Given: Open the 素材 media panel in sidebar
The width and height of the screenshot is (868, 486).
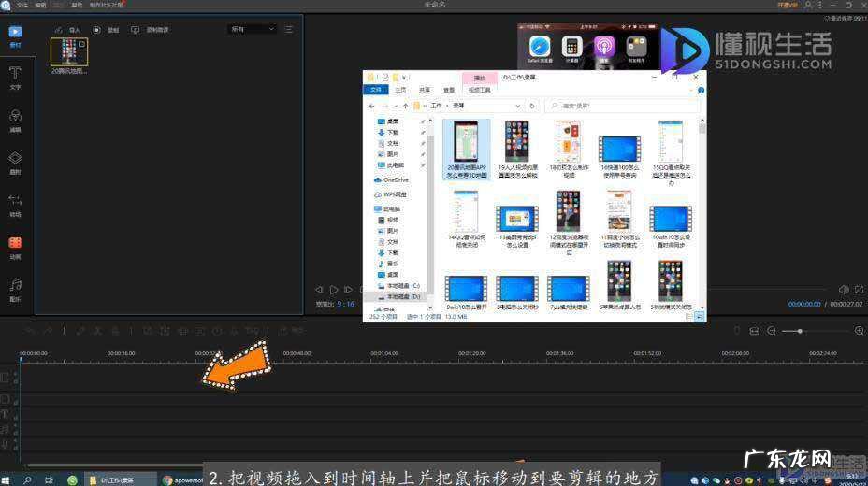Looking at the screenshot, I should [x=15, y=36].
